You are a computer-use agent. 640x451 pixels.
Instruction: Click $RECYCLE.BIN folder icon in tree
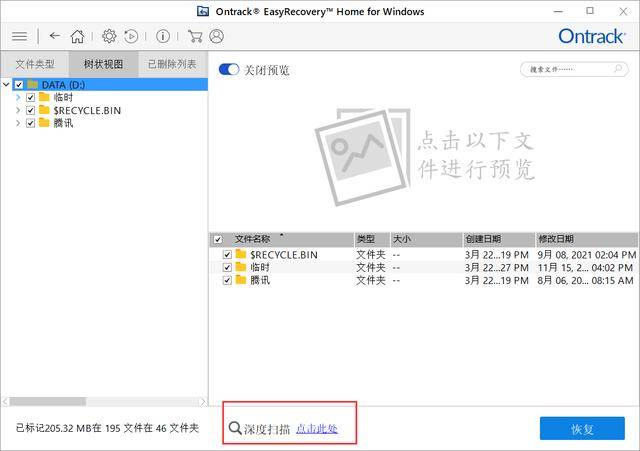tap(44, 110)
